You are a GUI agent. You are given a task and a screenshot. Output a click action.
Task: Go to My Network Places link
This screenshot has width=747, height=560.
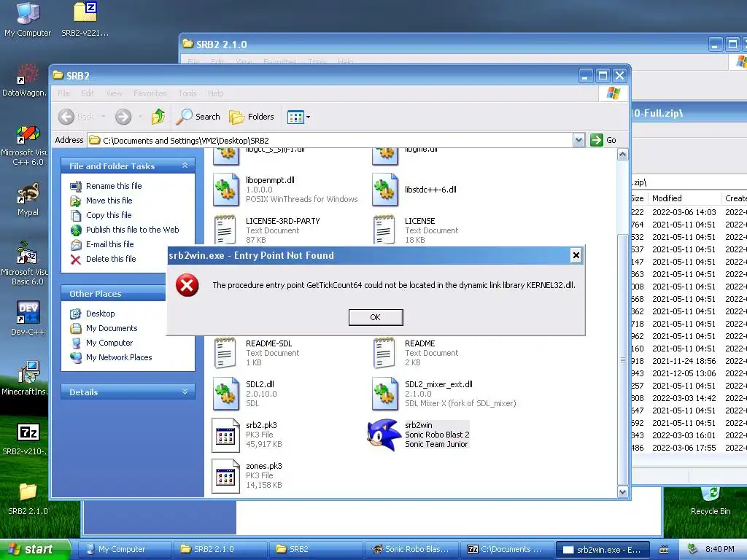pos(119,357)
